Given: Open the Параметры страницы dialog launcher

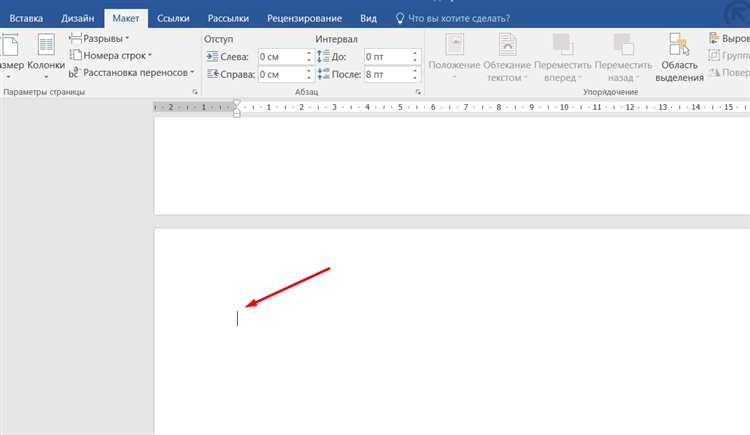Looking at the screenshot, I should (x=195, y=92).
